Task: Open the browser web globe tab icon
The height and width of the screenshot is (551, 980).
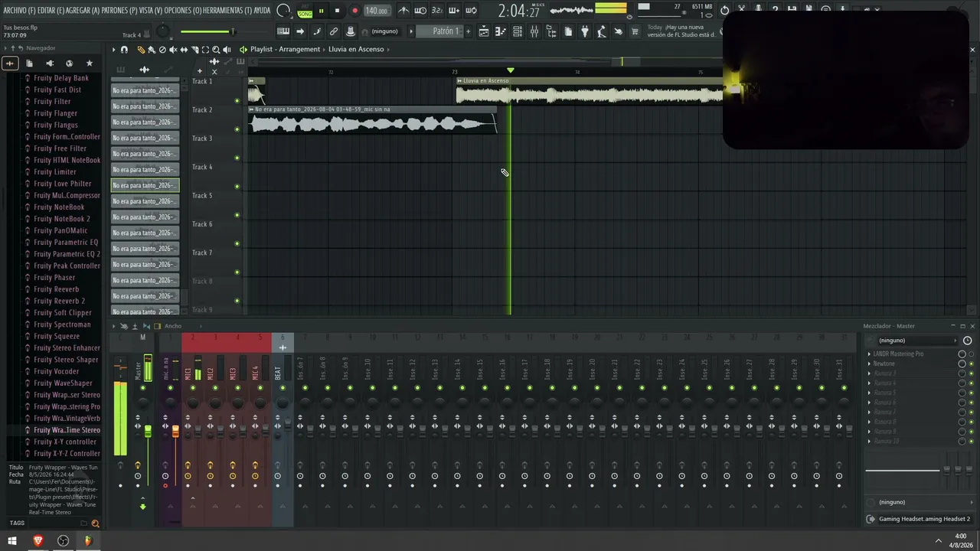Action: coord(69,63)
